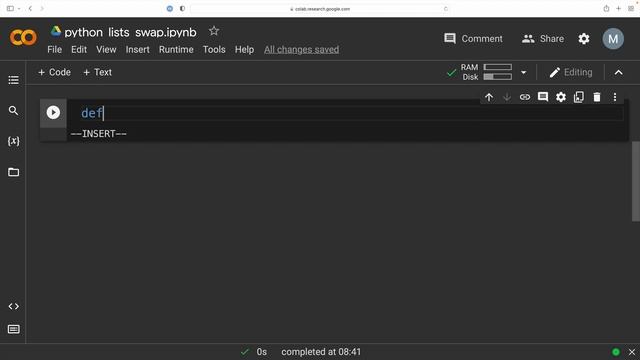Delete the cell
The width and height of the screenshot is (640, 360).
pyautogui.click(x=597, y=97)
